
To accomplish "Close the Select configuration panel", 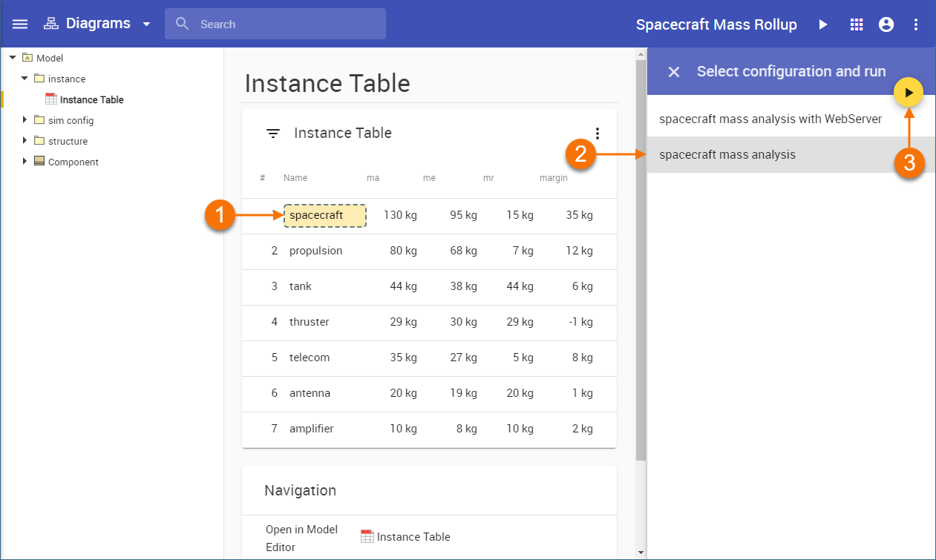I will 673,72.
